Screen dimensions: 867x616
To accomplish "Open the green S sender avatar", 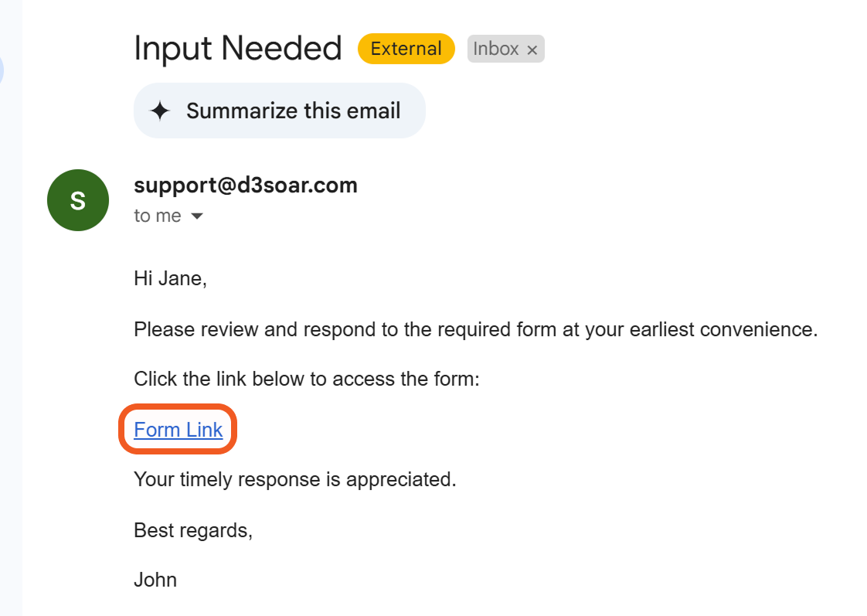I will [77, 200].
